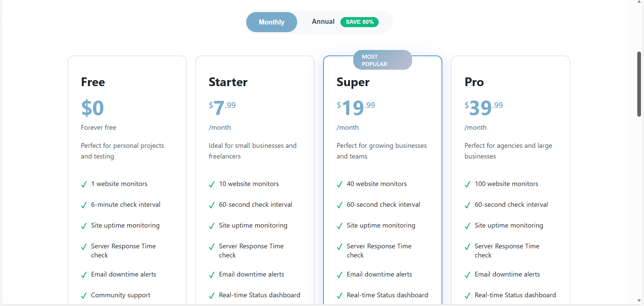Click the checkmark beside 100 website monitors

click(x=468, y=184)
